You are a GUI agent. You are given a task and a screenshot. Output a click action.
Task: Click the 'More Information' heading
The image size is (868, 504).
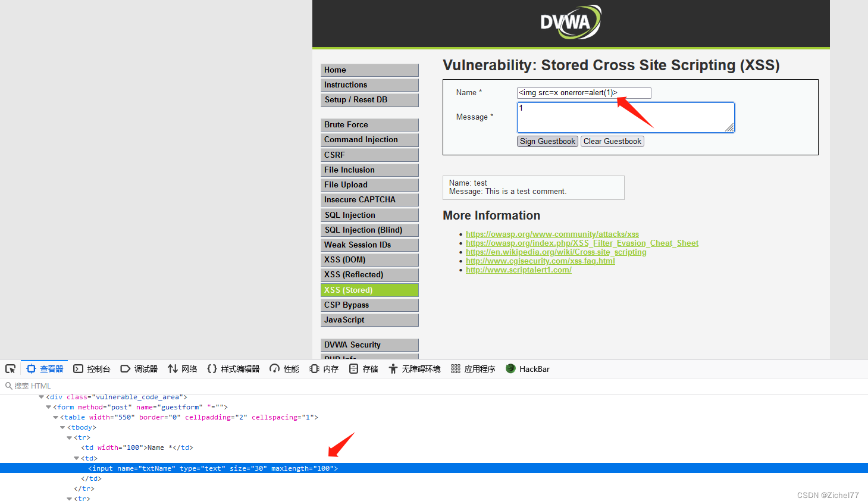(x=491, y=215)
